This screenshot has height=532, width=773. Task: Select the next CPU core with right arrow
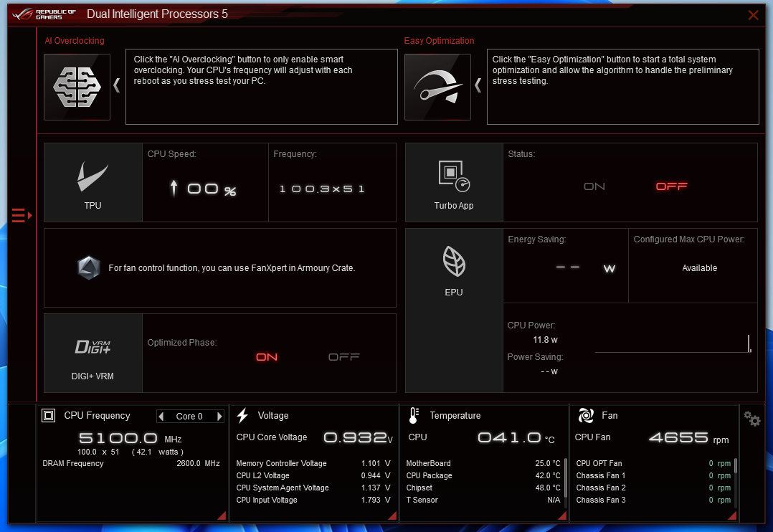[219, 416]
